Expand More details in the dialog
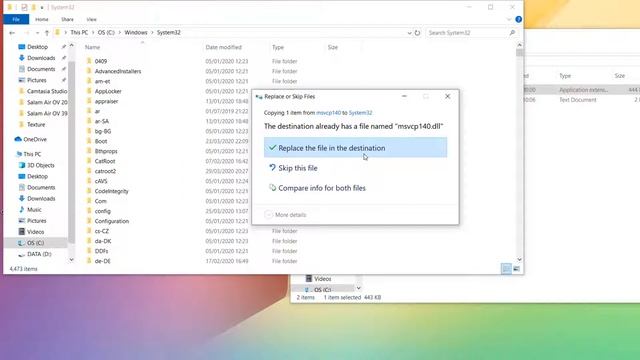 point(286,215)
